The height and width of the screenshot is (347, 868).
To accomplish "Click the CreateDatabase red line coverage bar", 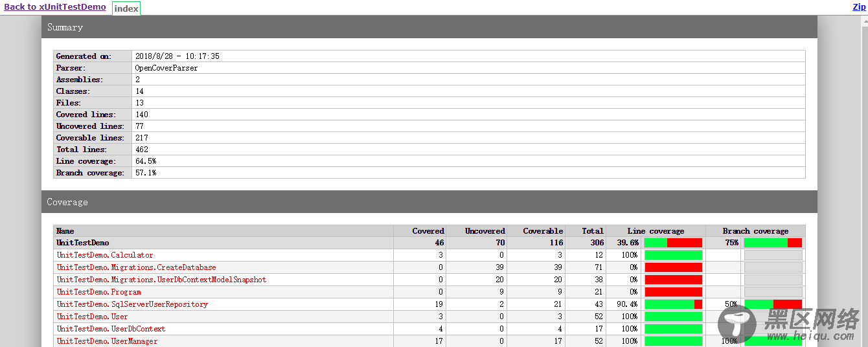I will pos(673,267).
